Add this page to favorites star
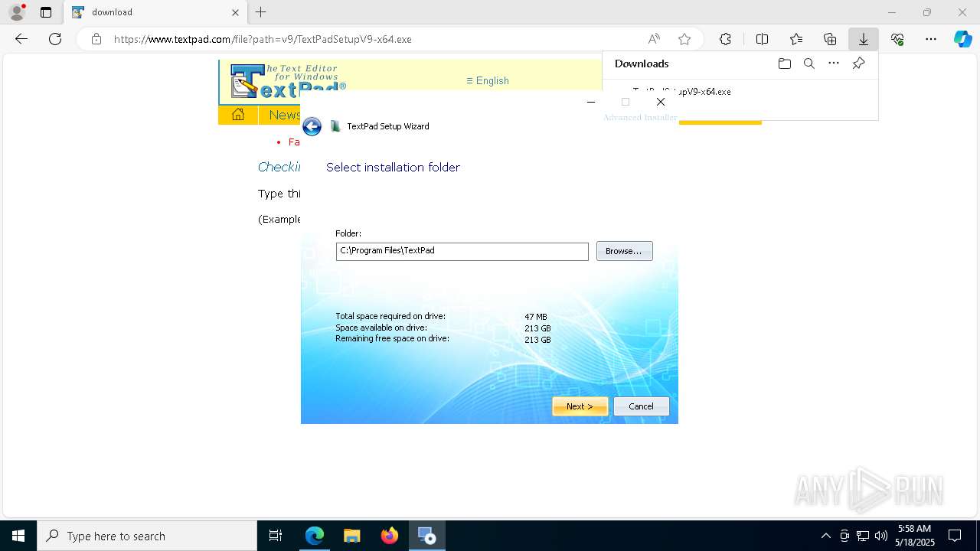The width and height of the screenshot is (980, 551). point(684,39)
